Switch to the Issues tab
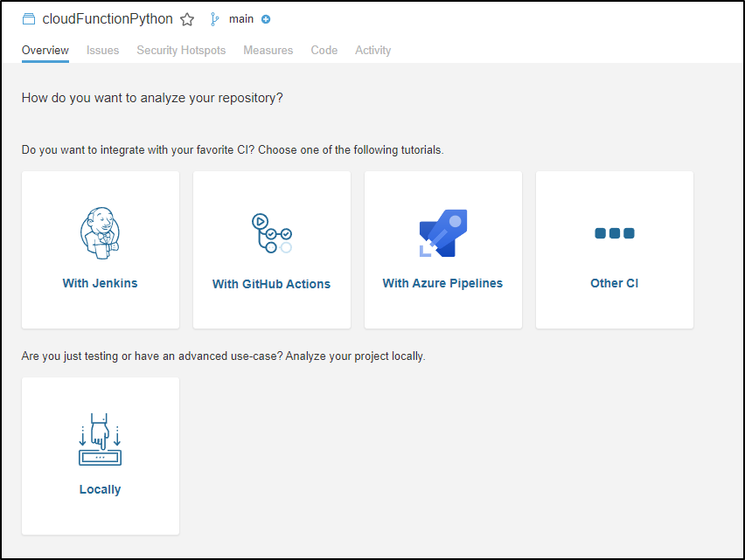 tap(102, 51)
